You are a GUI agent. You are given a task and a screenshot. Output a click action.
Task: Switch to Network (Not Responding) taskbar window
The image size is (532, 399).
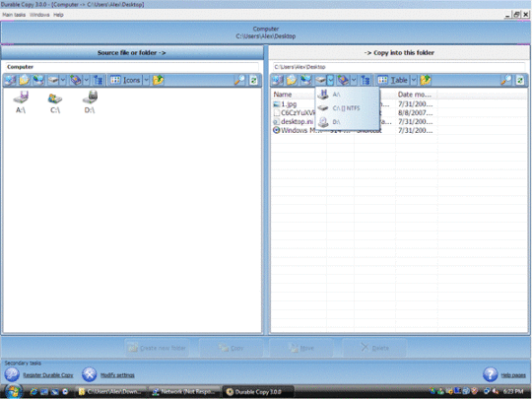click(184, 392)
